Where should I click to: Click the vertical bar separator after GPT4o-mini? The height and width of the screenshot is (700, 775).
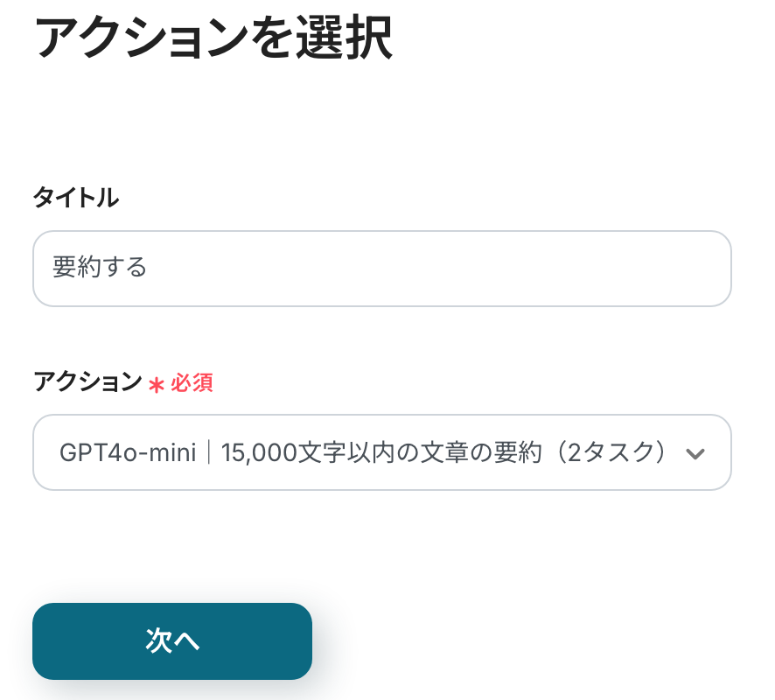(209, 452)
